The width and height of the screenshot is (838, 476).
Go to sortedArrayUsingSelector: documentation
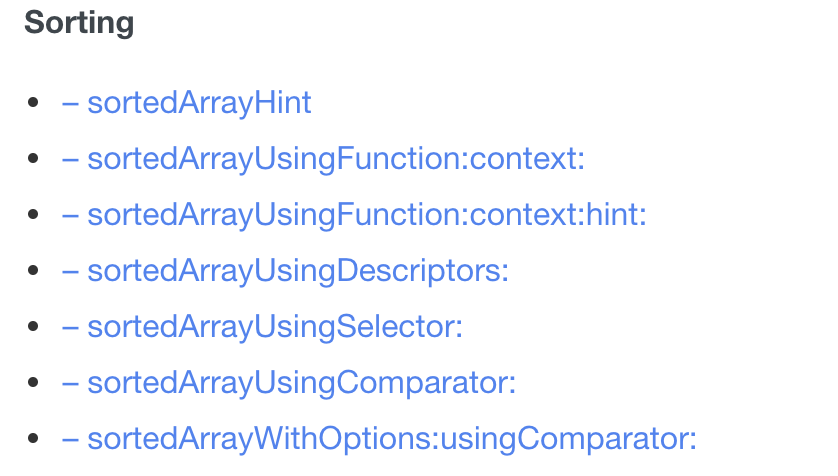(262, 326)
